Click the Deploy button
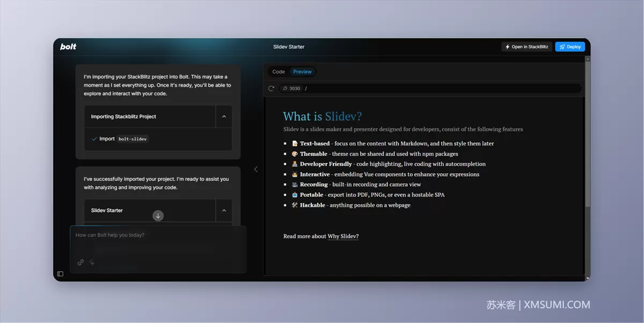The width and height of the screenshot is (644, 323). pos(570,47)
